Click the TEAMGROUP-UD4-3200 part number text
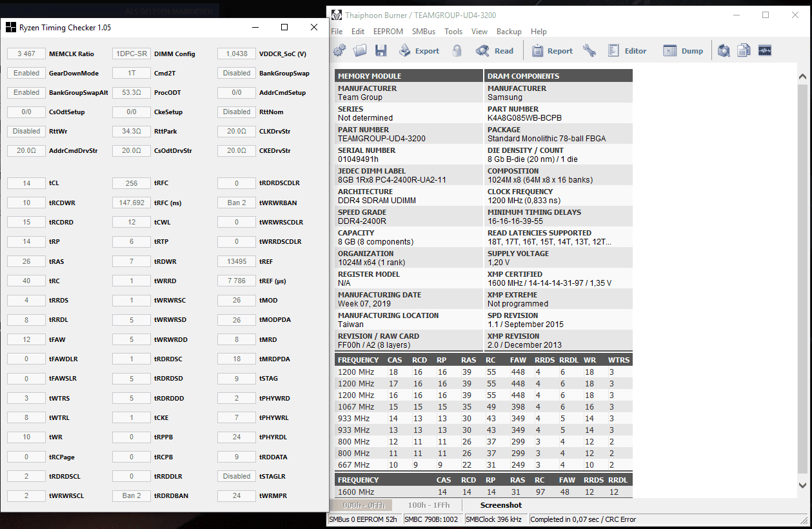Viewport: 812px width, 529px height. (x=381, y=139)
